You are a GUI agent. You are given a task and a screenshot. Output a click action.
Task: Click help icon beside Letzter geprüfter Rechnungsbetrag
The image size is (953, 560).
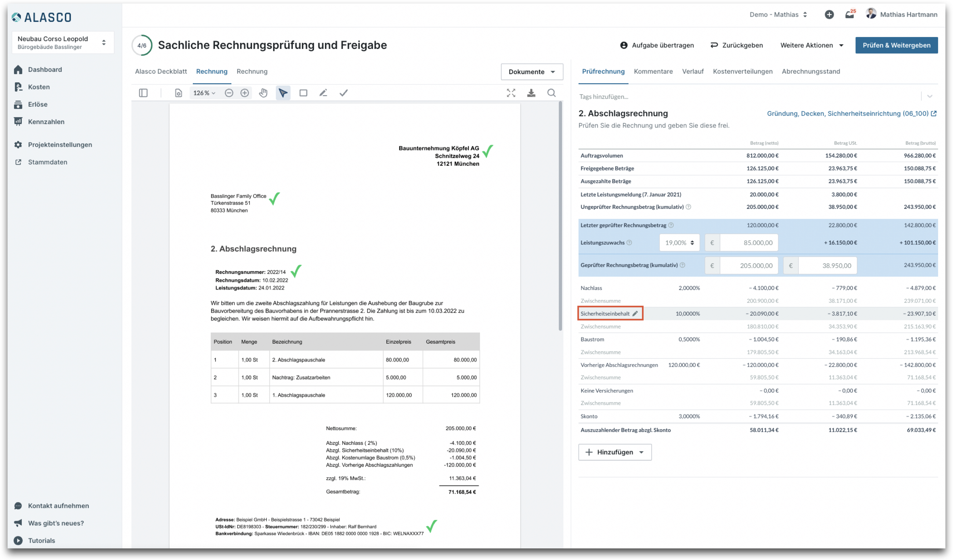point(671,225)
